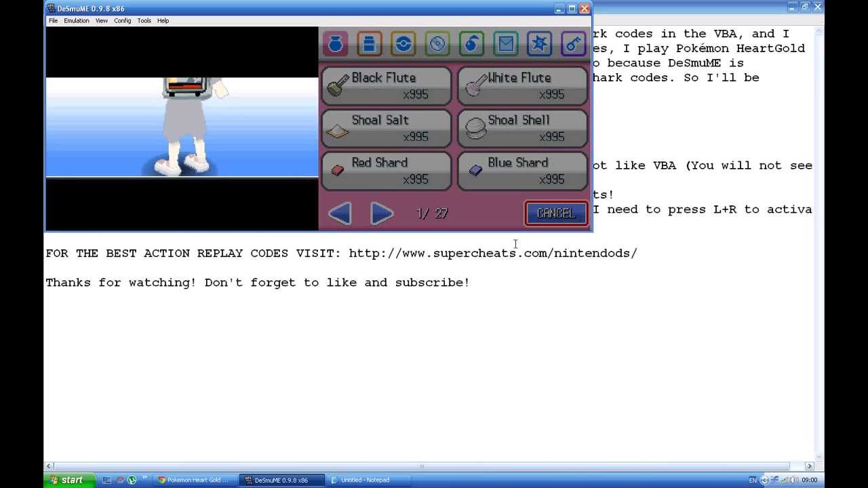868x488 pixels.
Task: Click the Show Desktop quick launch icon
Action: click(107, 480)
